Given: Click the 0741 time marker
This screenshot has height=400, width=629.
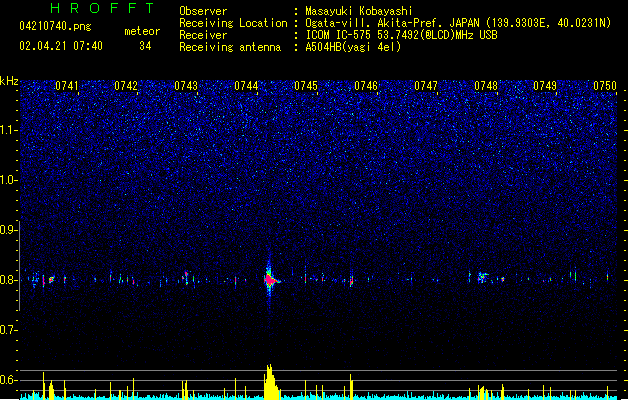Looking at the screenshot, I should click(x=67, y=86).
